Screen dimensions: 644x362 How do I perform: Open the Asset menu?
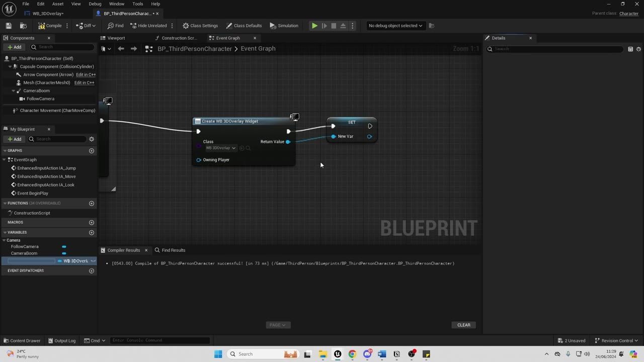[x=58, y=4]
